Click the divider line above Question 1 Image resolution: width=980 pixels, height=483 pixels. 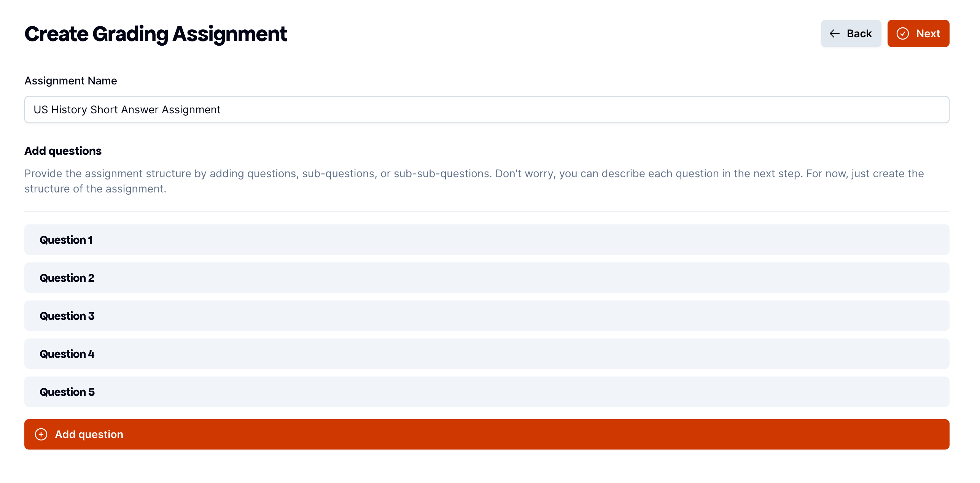pos(487,212)
